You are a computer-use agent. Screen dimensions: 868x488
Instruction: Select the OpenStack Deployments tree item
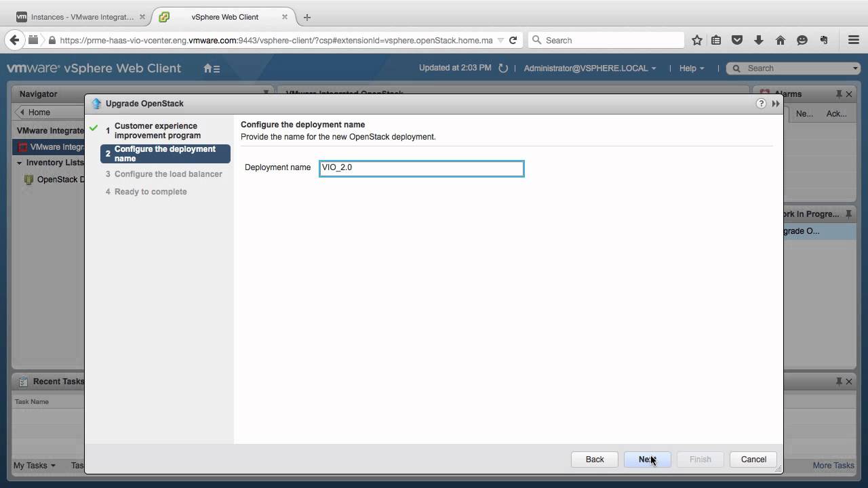click(61, 180)
